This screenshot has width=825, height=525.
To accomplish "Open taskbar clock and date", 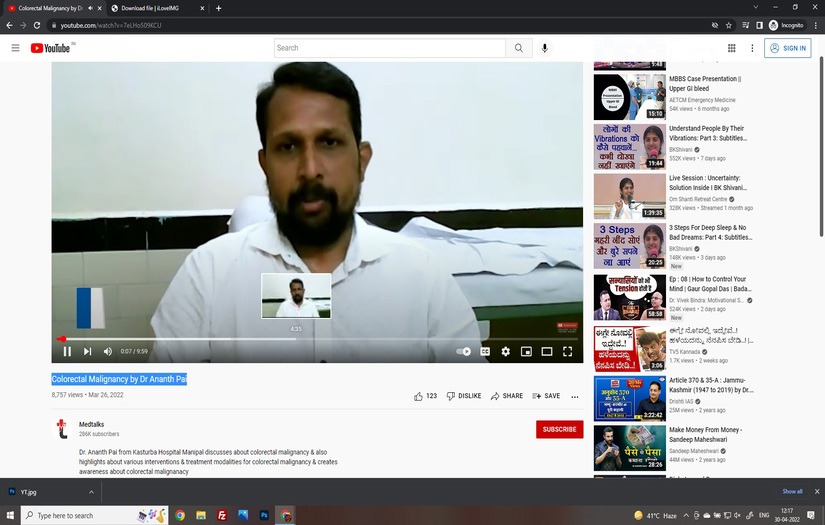I will [x=787, y=515].
